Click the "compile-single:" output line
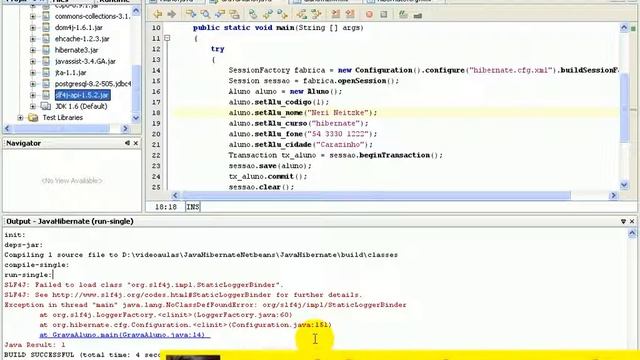The width and height of the screenshot is (640, 360). click(x=37, y=265)
